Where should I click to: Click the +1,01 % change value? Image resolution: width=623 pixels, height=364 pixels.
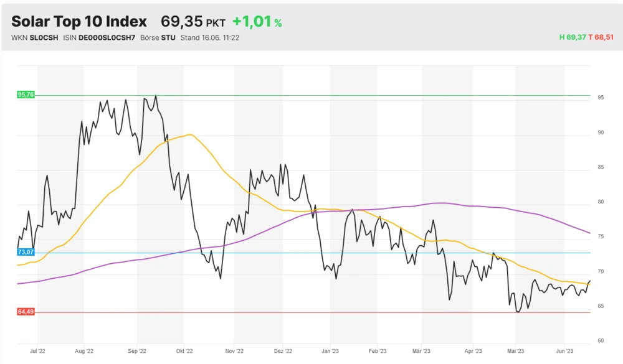click(257, 22)
